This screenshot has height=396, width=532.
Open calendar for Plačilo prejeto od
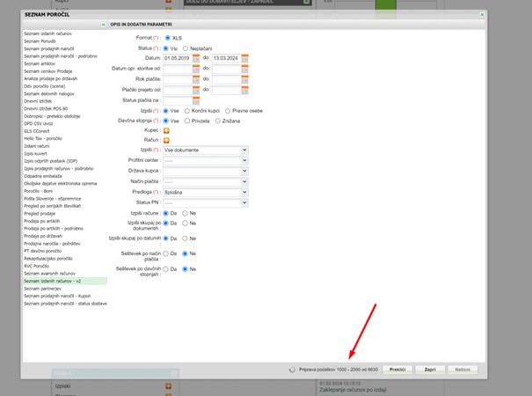point(197,90)
